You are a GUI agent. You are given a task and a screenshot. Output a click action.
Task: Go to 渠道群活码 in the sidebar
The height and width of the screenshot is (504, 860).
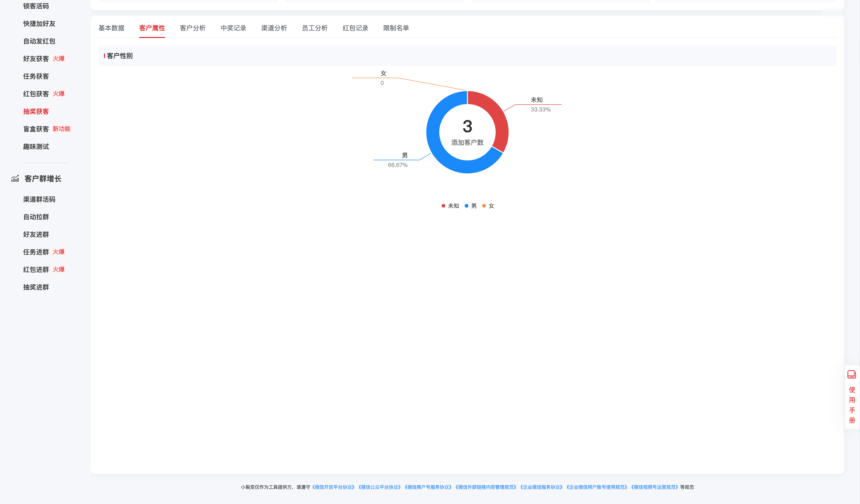(39, 199)
